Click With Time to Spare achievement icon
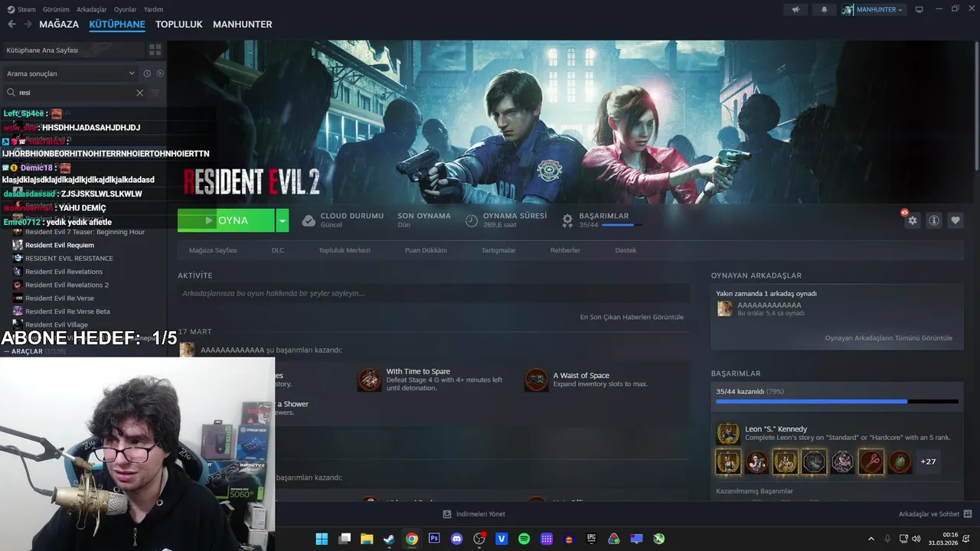The height and width of the screenshot is (551, 980). [x=370, y=380]
